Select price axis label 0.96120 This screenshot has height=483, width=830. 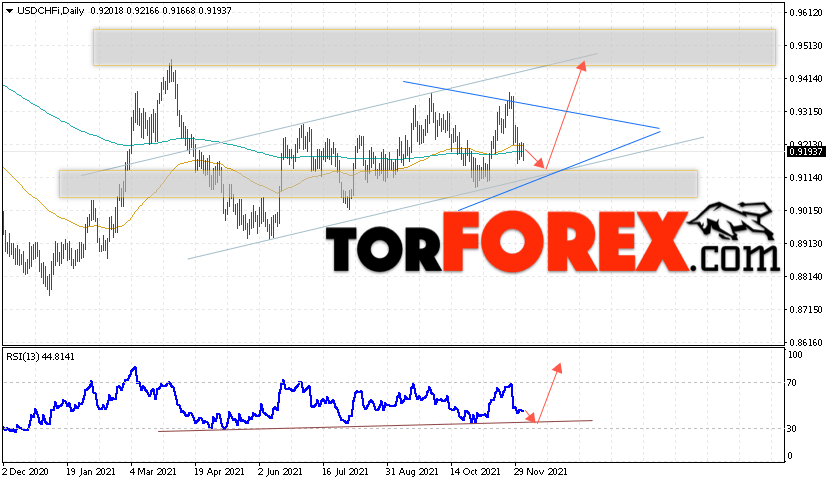806,13
